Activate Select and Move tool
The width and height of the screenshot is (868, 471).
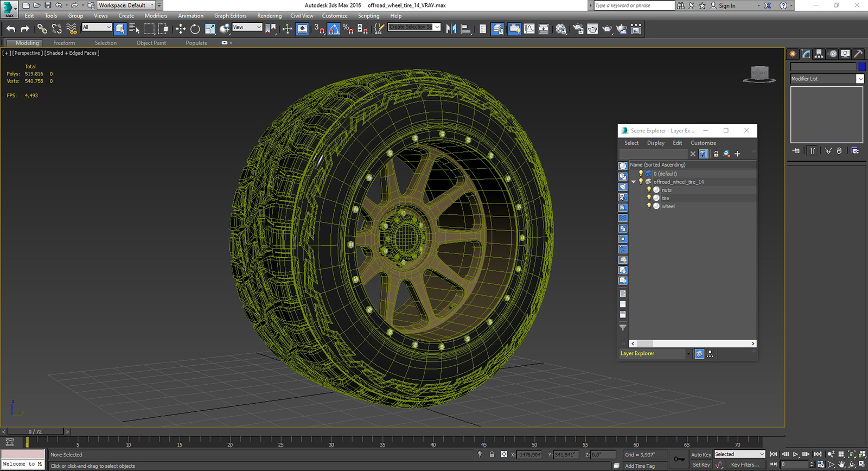click(181, 29)
